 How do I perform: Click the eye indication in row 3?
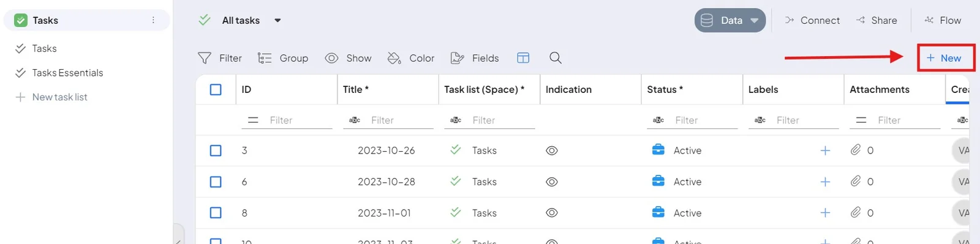click(x=552, y=150)
